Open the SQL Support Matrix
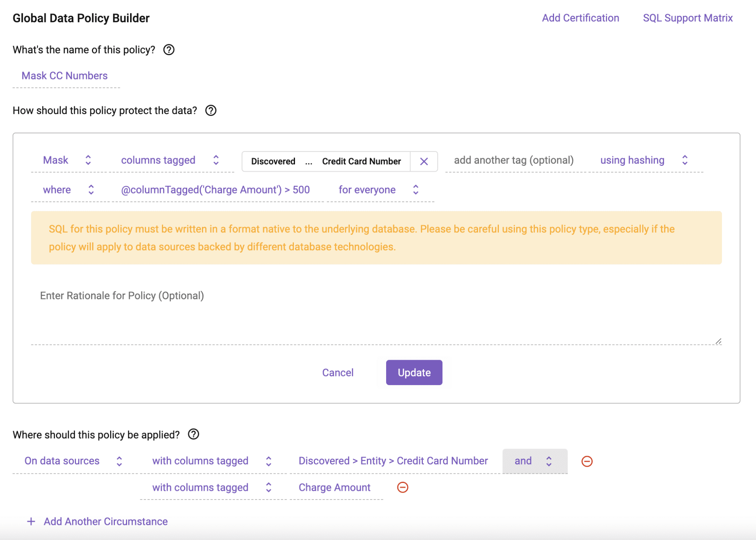756x540 pixels. tap(687, 17)
